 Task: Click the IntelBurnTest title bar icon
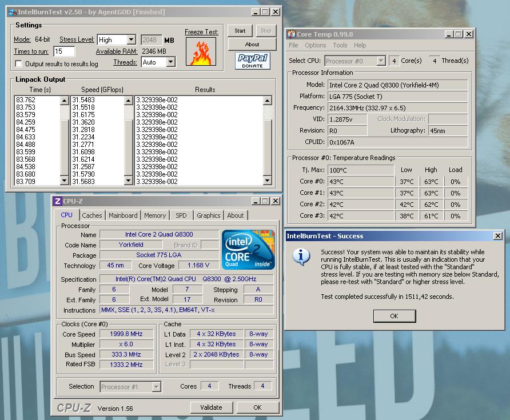[13, 12]
